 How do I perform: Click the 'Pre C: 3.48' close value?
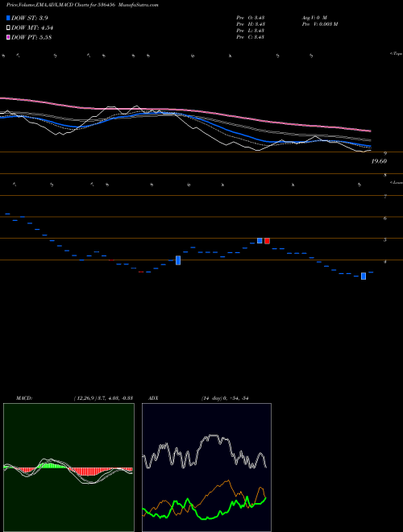251,37
